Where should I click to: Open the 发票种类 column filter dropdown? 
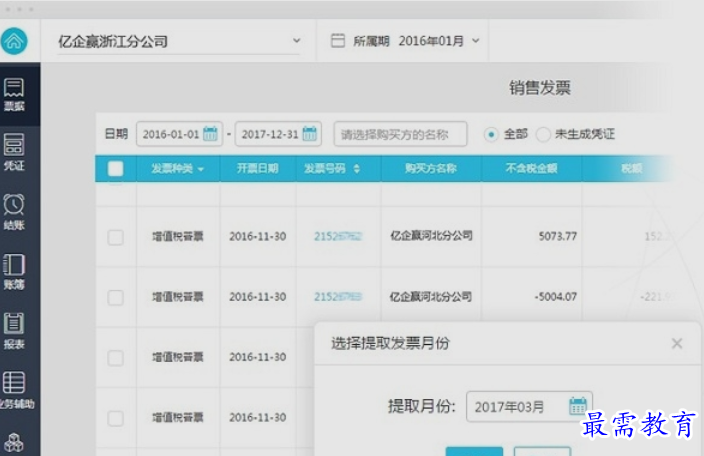(201, 169)
